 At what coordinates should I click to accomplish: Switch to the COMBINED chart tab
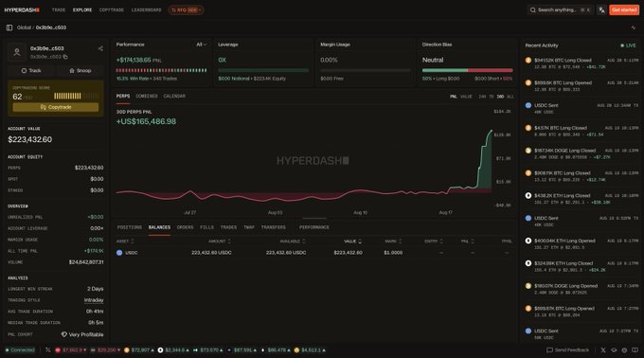(x=147, y=96)
